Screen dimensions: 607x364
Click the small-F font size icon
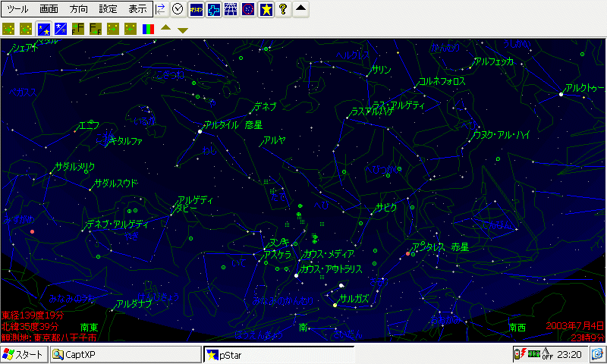tap(95, 30)
